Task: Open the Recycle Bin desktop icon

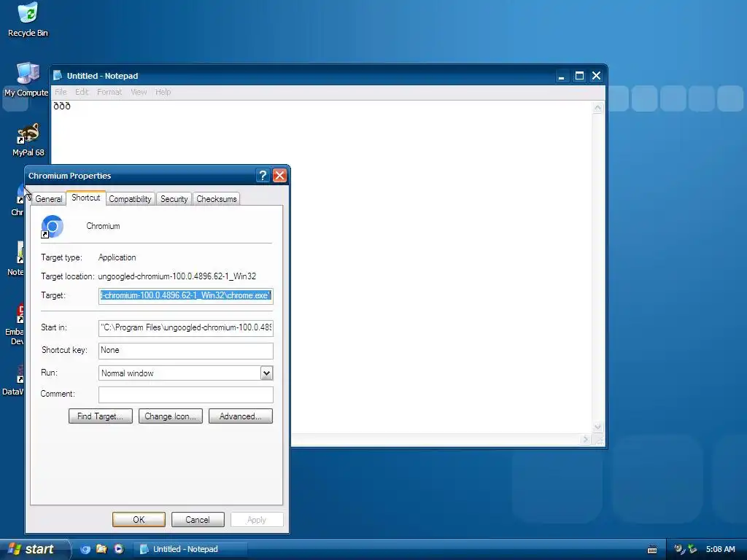Action: (x=28, y=20)
